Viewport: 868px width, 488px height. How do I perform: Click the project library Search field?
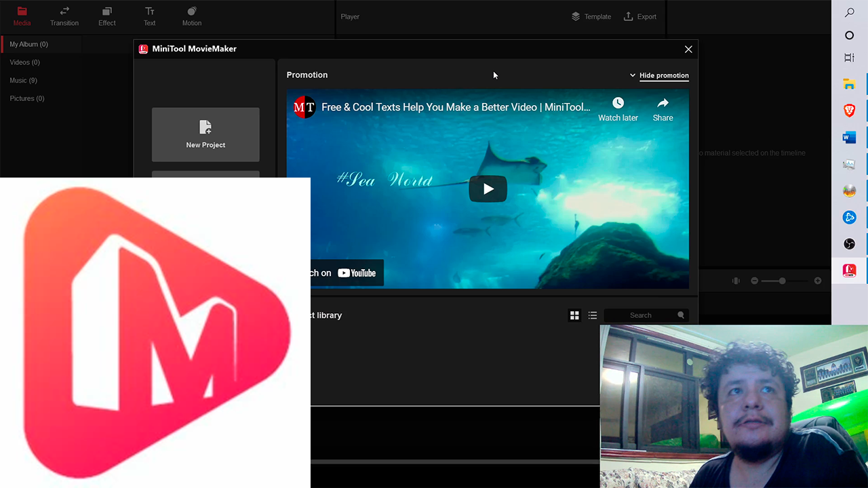[x=646, y=315]
